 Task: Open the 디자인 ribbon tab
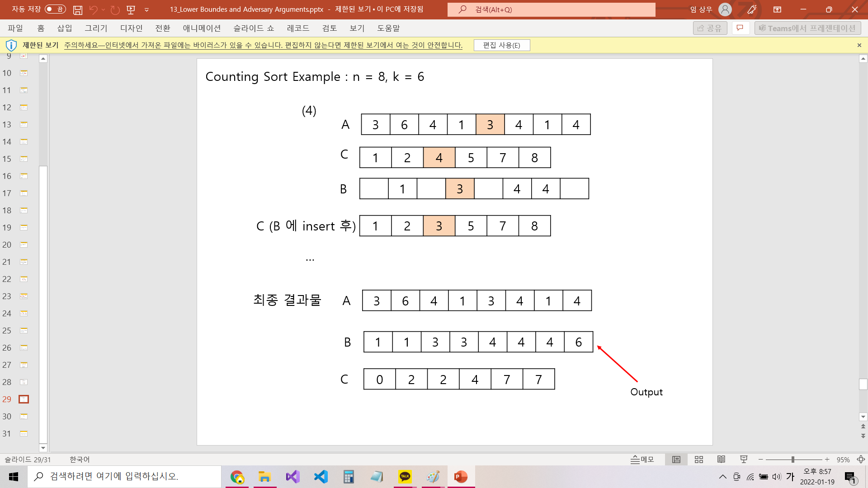[x=131, y=28]
